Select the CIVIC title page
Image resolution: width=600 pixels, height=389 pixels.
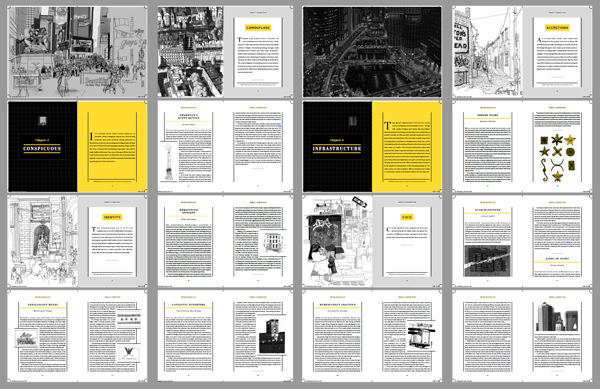[x=407, y=241]
